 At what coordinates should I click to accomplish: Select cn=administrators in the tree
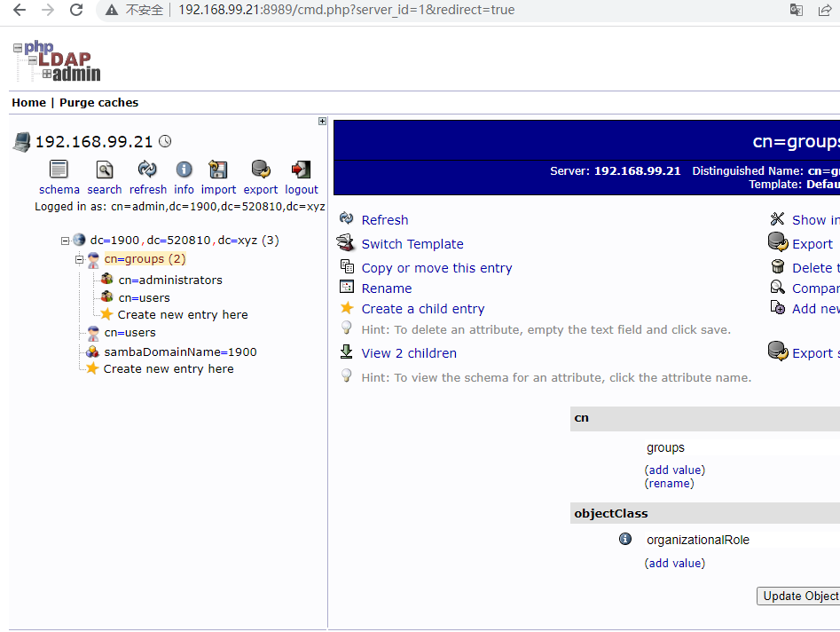(x=170, y=280)
